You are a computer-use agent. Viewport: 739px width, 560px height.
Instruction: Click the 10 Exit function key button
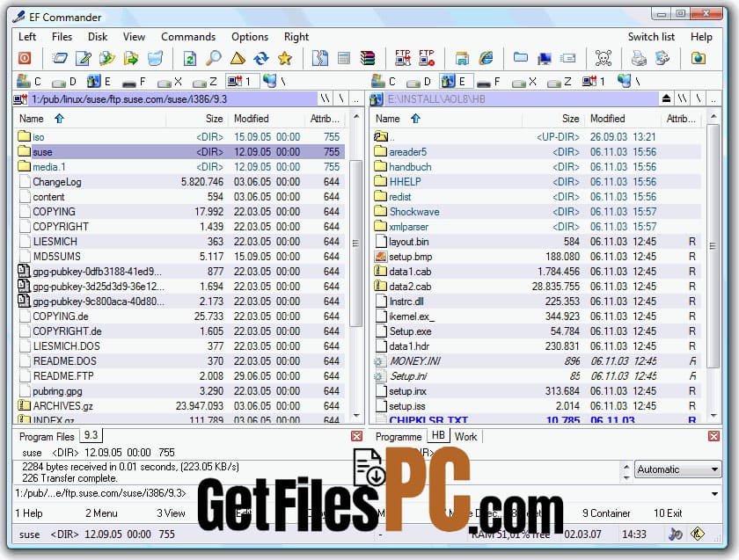[668, 513]
